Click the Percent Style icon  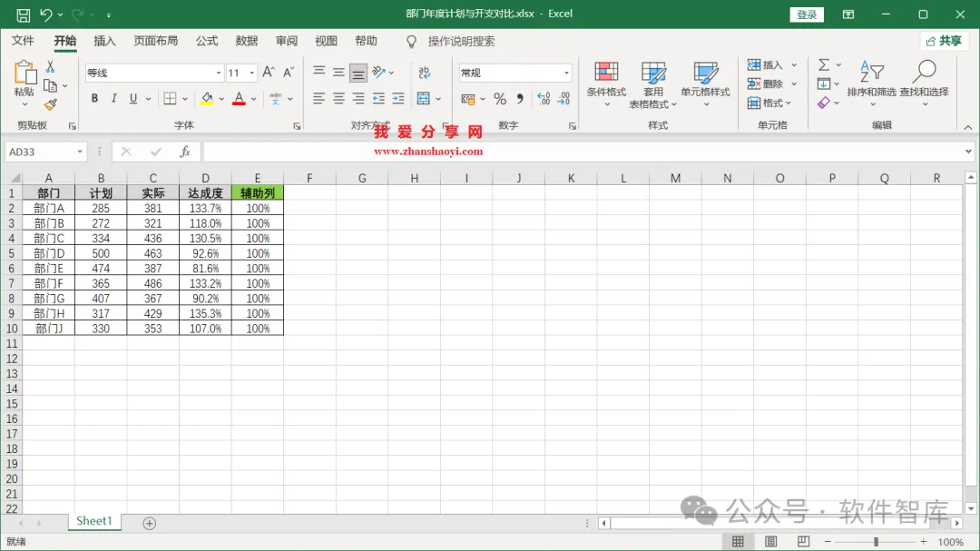pyautogui.click(x=500, y=99)
